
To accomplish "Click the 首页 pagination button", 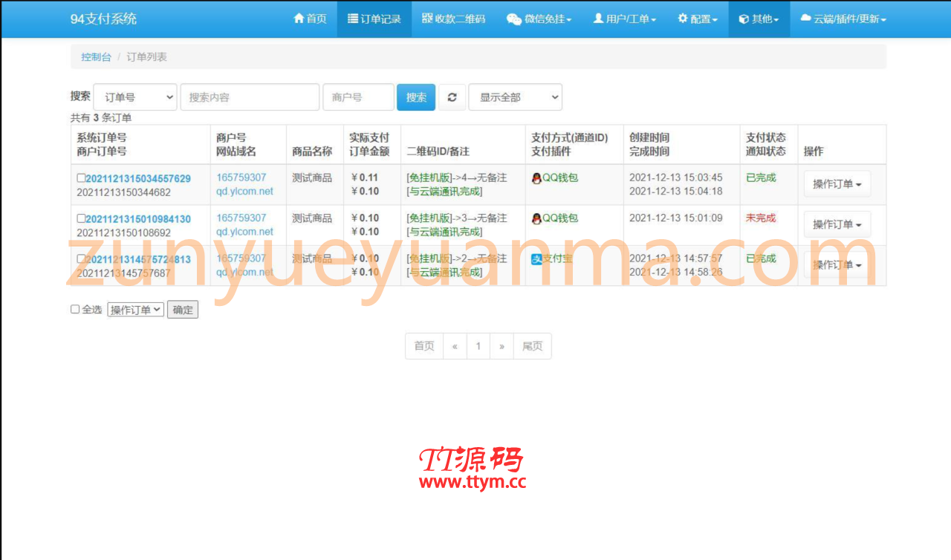I will coord(424,346).
